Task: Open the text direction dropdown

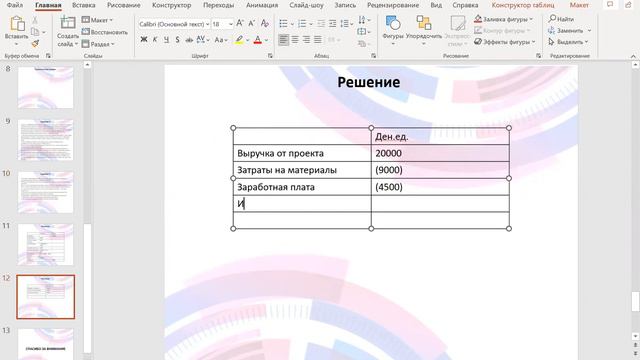Action: click(364, 20)
